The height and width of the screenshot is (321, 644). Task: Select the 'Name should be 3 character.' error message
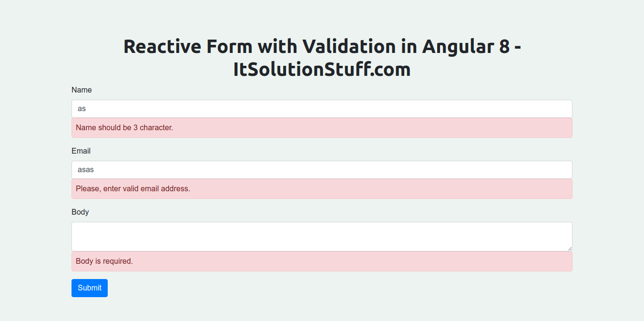click(x=124, y=127)
